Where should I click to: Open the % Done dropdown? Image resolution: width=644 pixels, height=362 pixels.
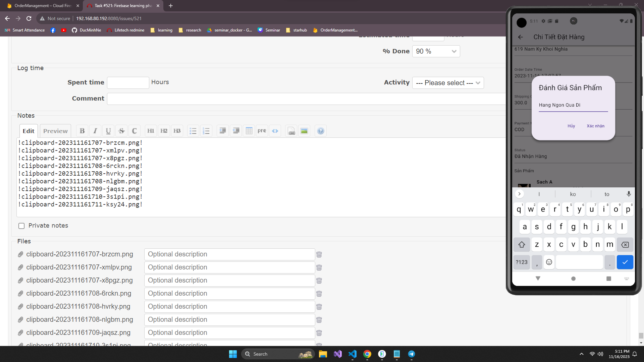436,51
